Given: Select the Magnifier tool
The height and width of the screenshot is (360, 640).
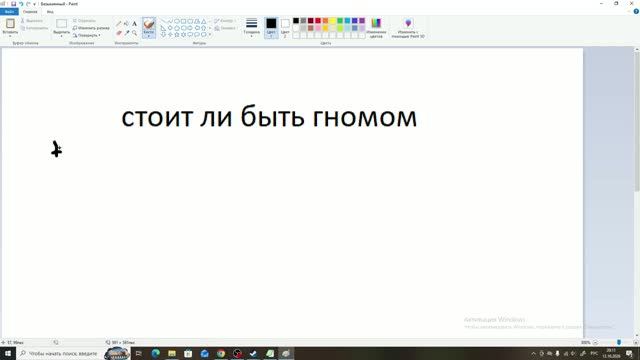Looking at the screenshot, I should pyautogui.click(x=134, y=33).
